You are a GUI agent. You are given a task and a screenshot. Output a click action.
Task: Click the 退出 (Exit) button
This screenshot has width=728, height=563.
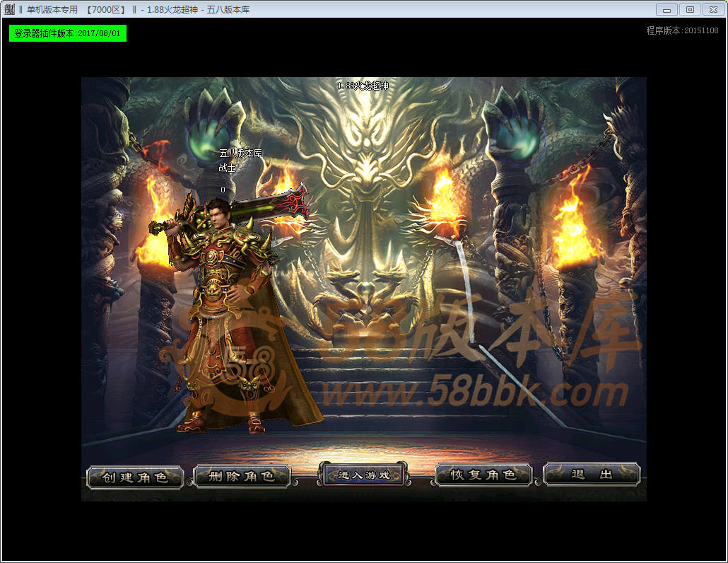coord(592,475)
